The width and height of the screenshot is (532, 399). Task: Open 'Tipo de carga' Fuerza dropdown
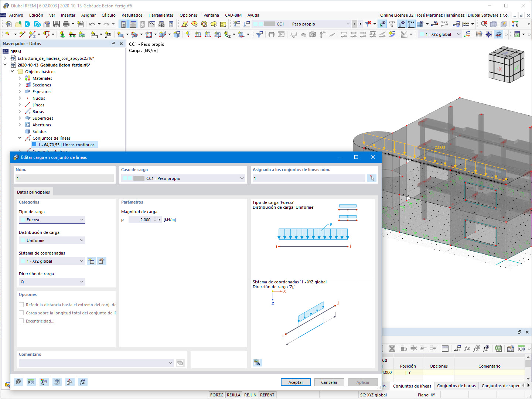[x=52, y=220]
